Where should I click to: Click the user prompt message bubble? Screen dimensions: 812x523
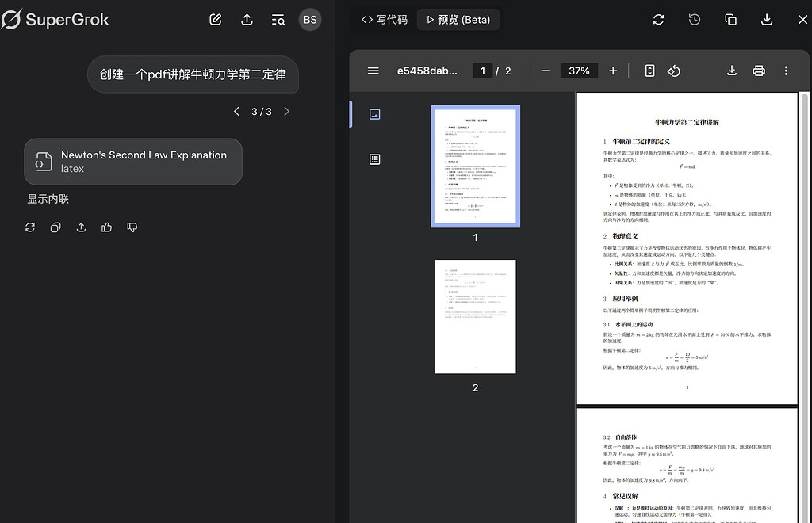click(x=193, y=74)
